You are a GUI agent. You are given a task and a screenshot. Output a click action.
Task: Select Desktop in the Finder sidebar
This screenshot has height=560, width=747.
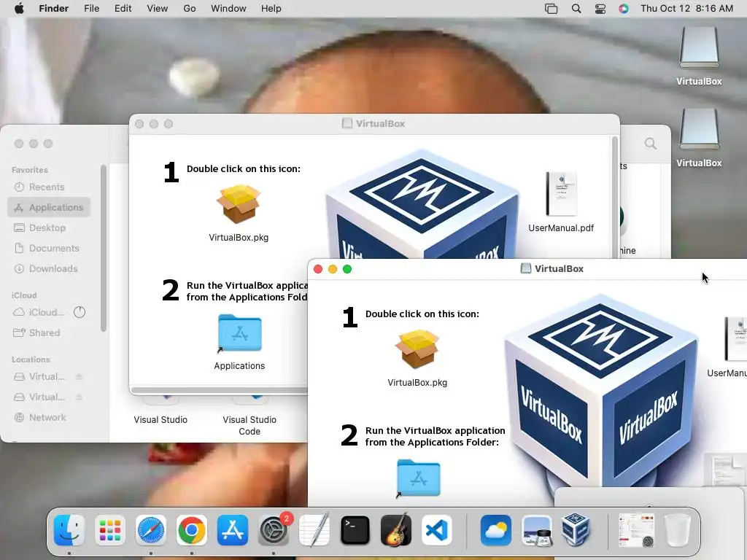(x=49, y=228)
